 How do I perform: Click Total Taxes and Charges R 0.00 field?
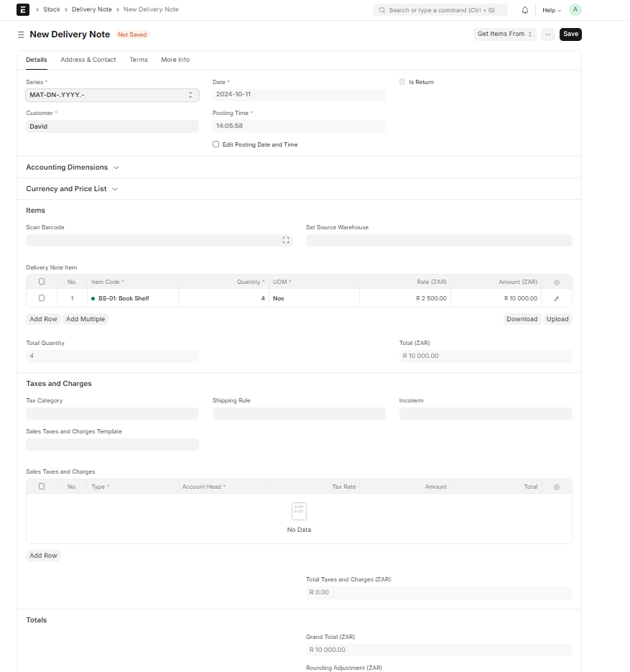coord(439,593)
